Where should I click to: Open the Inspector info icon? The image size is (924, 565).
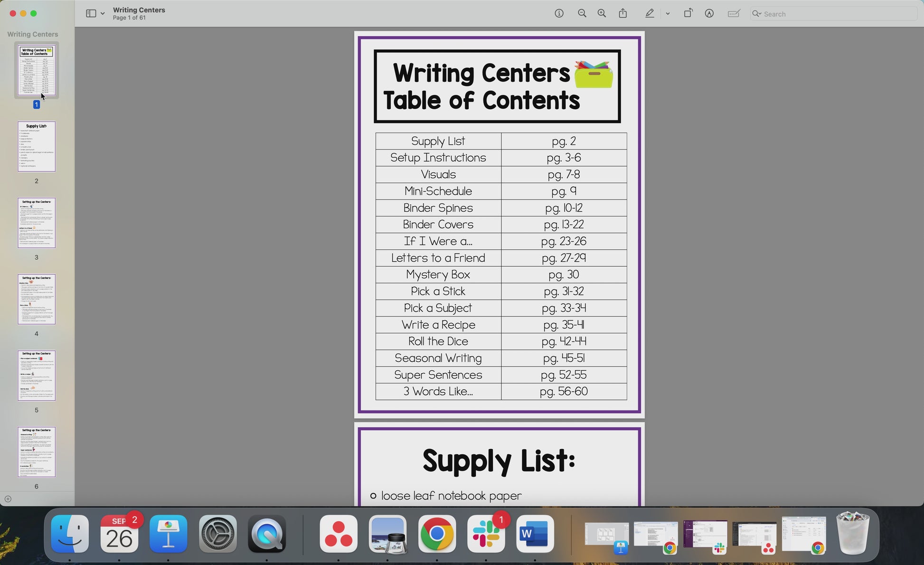[559, 14]
